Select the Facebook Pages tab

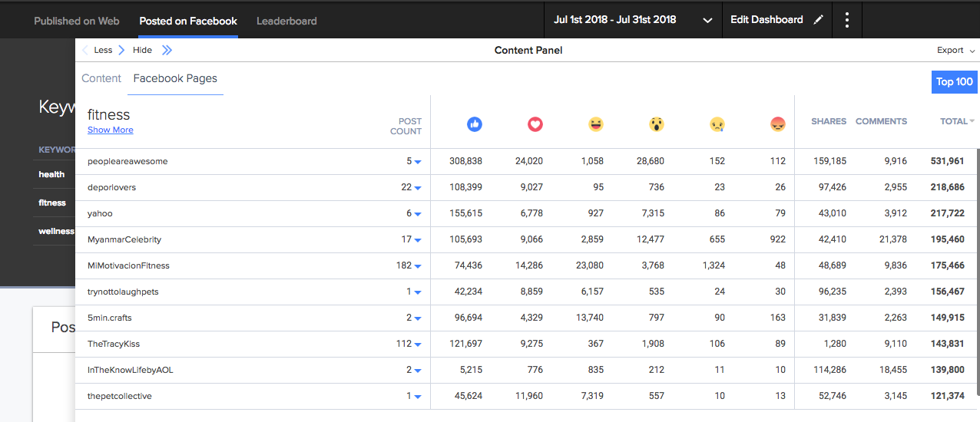point(175,78)
